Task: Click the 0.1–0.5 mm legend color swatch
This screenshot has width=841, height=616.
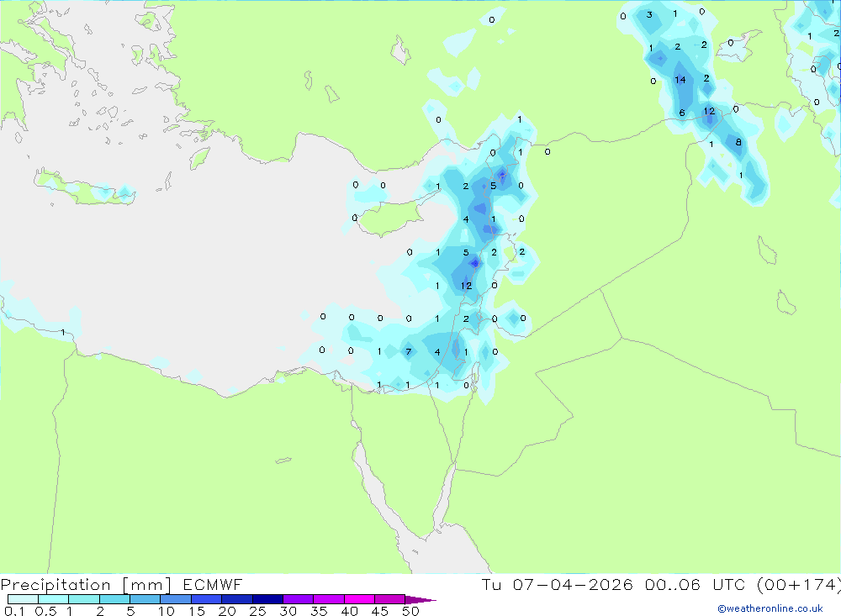Action: pyautogui.click(x=23, y=599)
